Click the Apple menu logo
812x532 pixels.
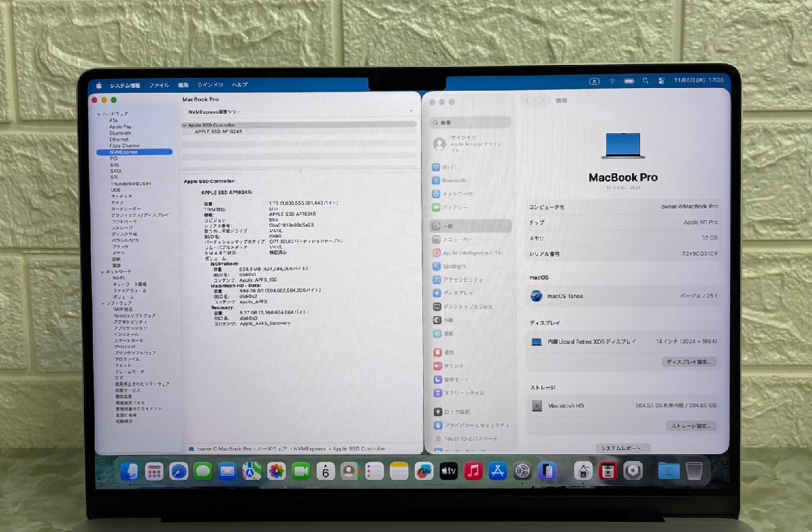(x=98, y=85)
